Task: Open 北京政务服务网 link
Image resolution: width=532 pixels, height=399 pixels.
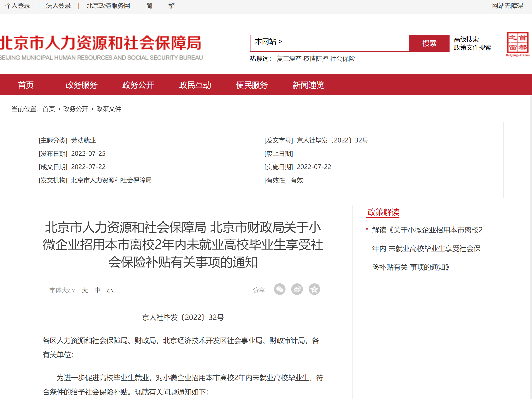Action: pyautogui.click(x=108, y=6)
